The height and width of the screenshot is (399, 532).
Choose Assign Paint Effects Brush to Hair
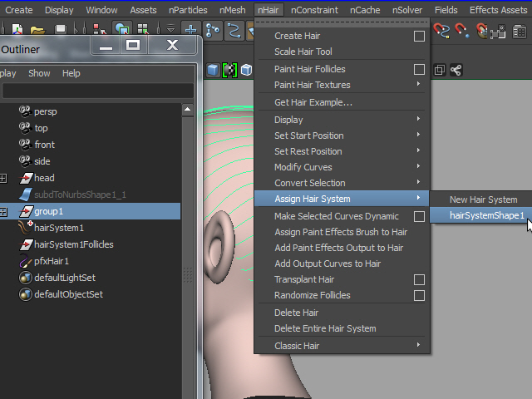click(342, 232)
